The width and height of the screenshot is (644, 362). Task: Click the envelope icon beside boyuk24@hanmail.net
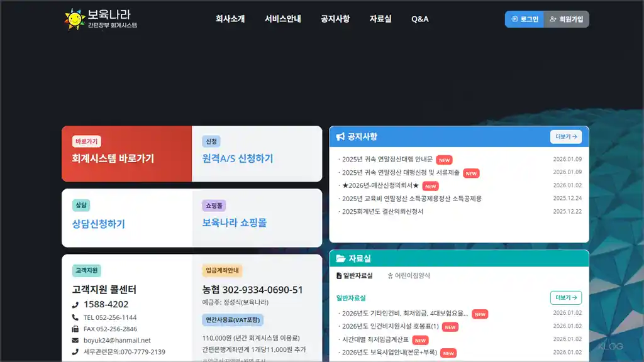coord(75,340)
